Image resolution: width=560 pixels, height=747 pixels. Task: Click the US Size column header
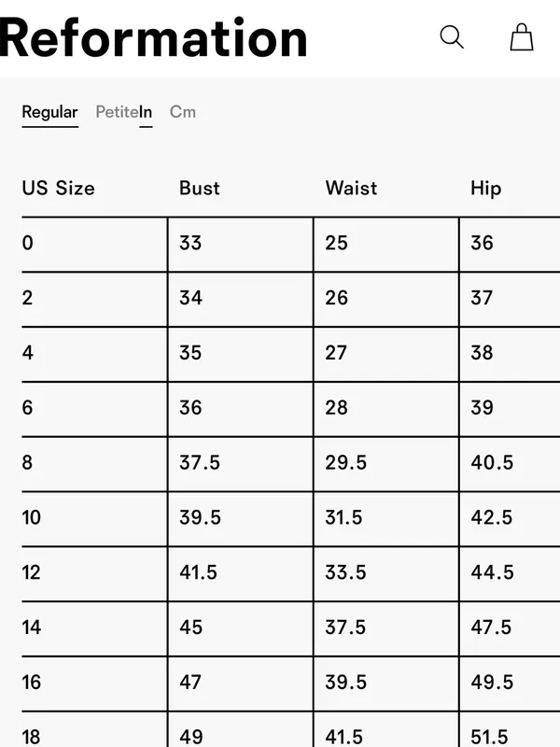point(58,189)
